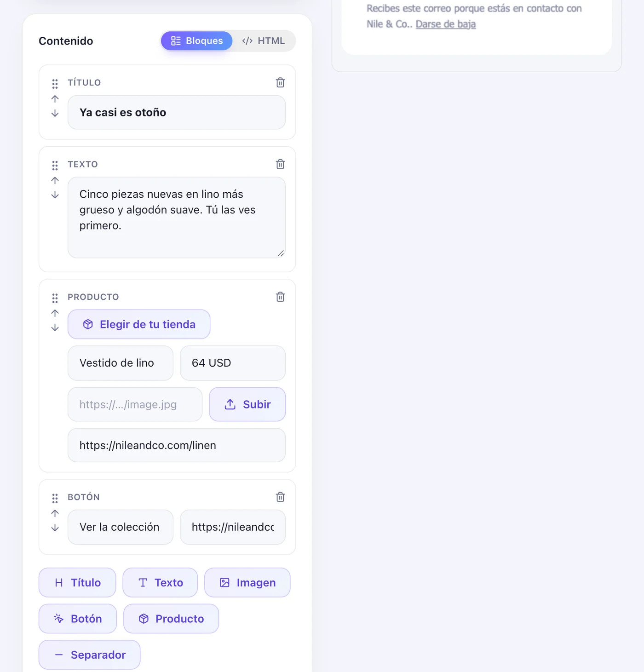Screen dimensions: 644x672
Task: Move the Texto block up
Action: [55, 180]
